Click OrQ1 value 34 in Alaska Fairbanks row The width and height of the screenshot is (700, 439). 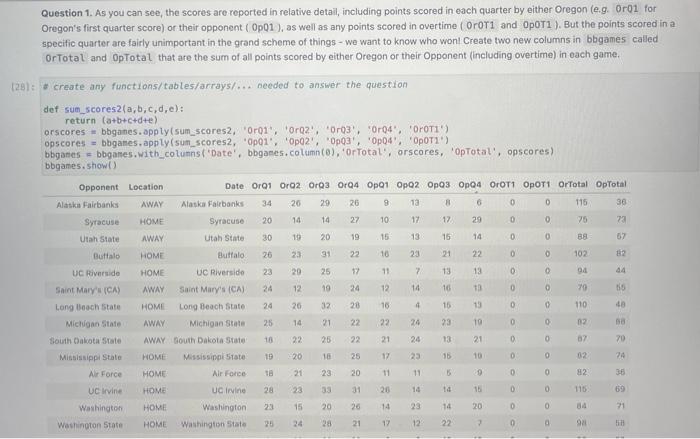[267, 204]
